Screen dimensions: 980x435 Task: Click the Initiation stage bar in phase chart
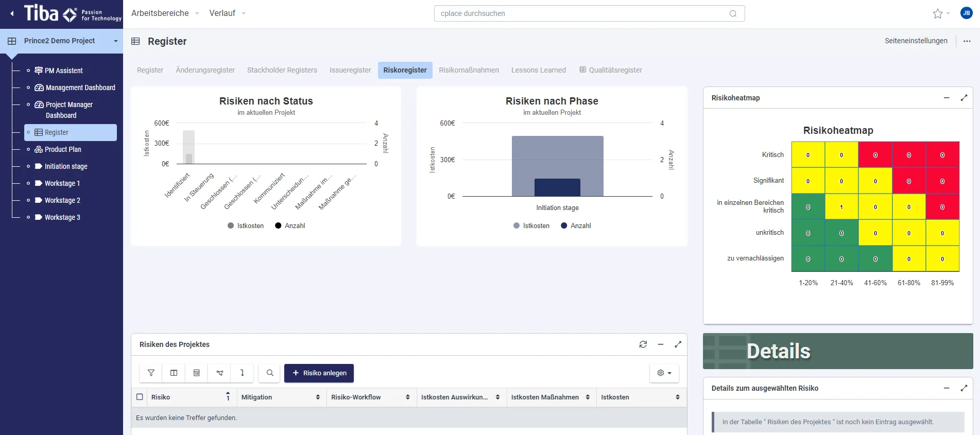click(x=557, y=166)
